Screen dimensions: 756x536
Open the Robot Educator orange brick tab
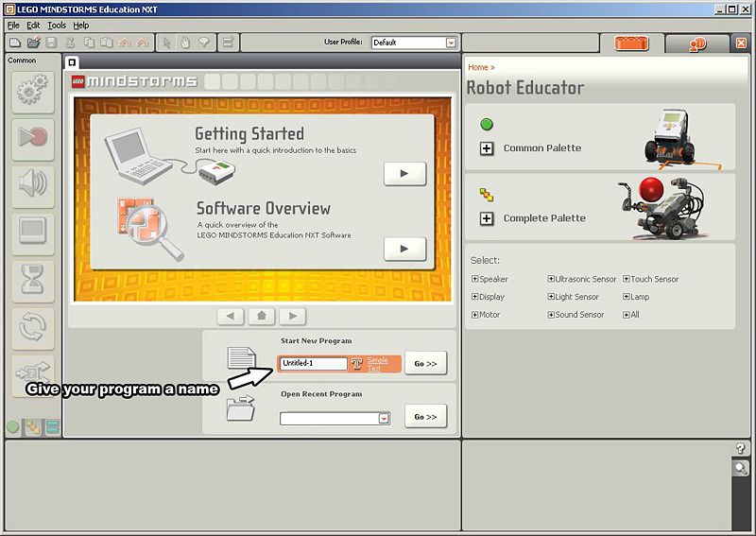[631, 43]
